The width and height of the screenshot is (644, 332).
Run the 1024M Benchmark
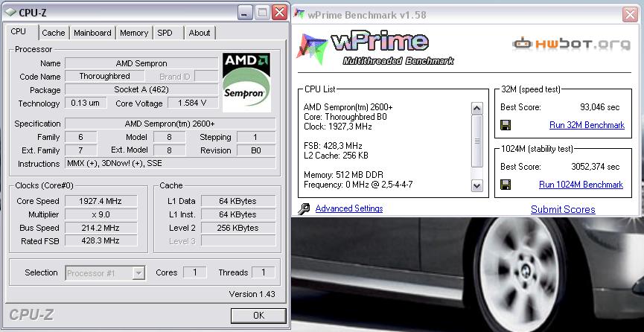tap(581, 185)
